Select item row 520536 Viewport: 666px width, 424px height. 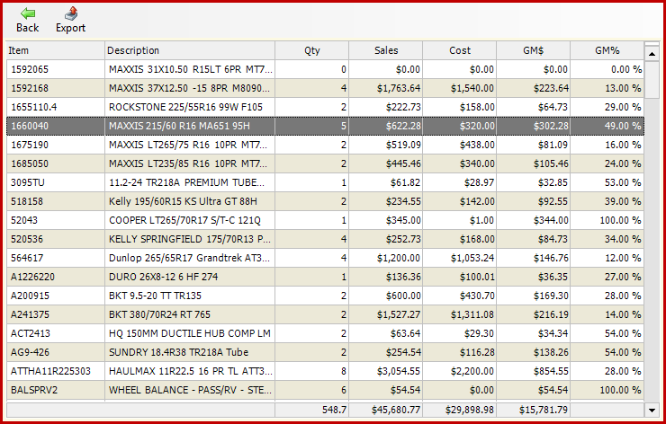[x=325, y=239]
